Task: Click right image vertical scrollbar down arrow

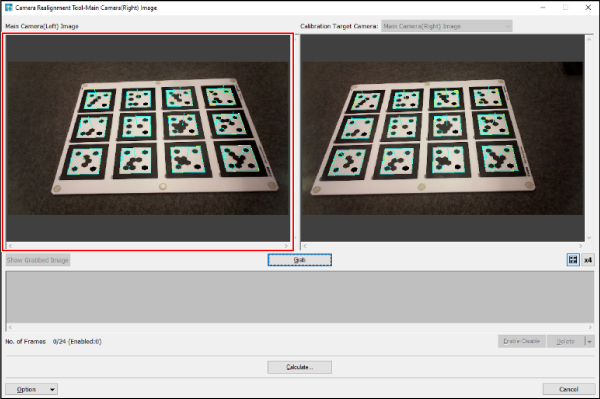Action: click(589, 238)
